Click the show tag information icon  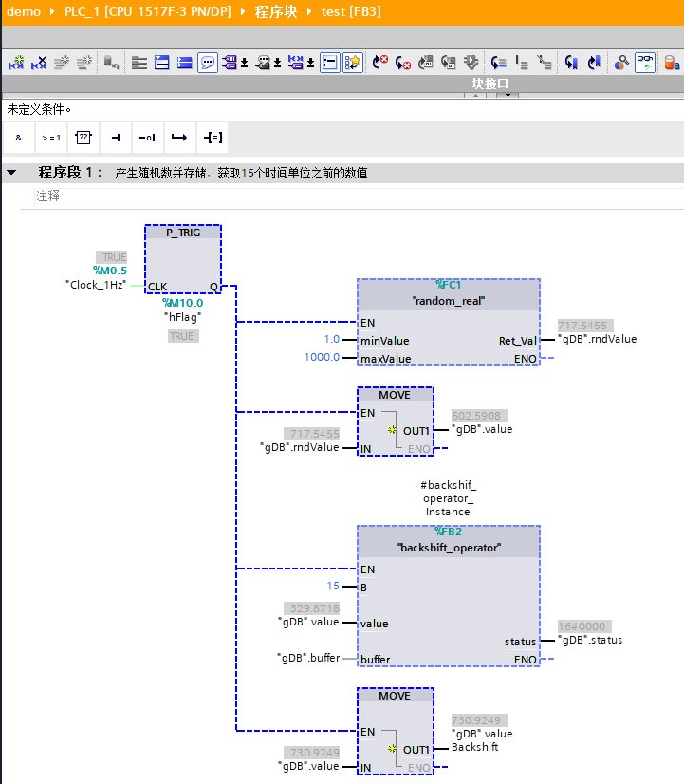[263, 63]
